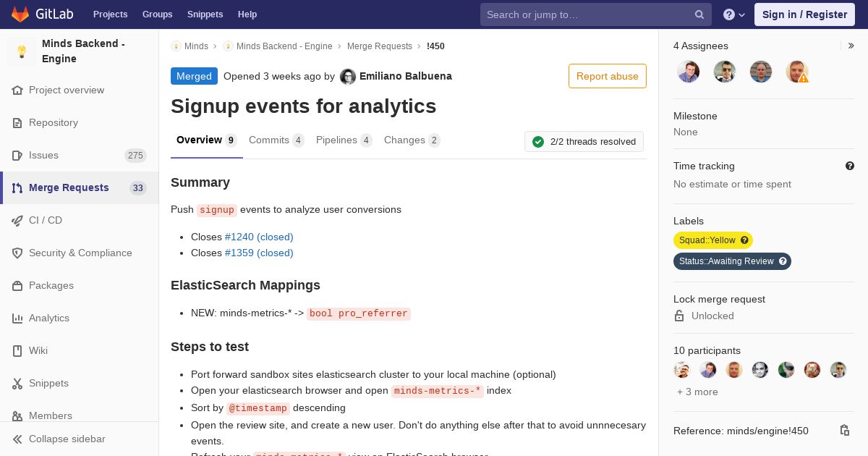Image resolution: width=868 pixels, height=456 pixels.
Task: Click the Minds Backend lightbulb project avatar
Action: (x=22, y=51)
